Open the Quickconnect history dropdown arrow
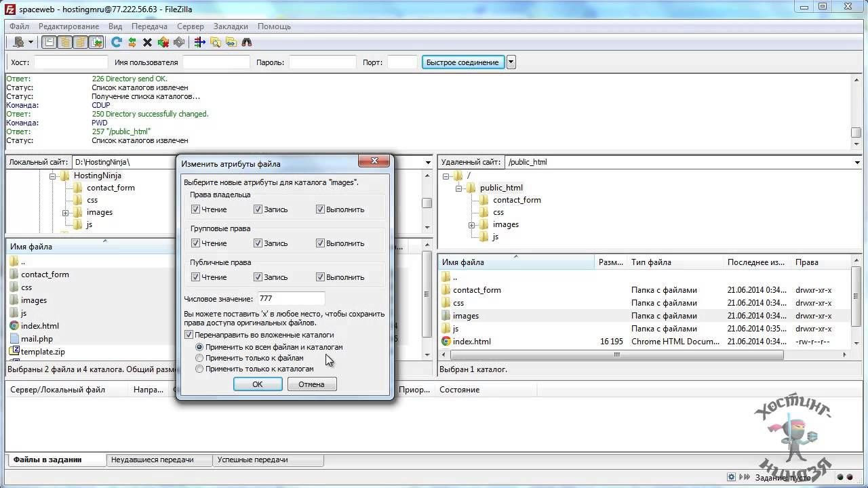 click(511, 62)
